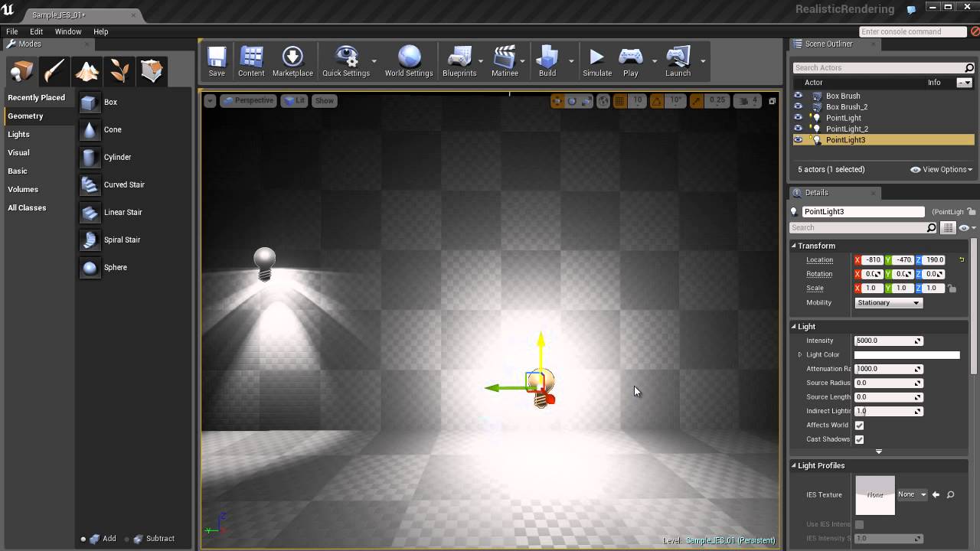Image resolution: width=980 pixels, height=551 pixels.
Task: Select the rotate gizmo mode in the viewport
Action: click(572, 101)
